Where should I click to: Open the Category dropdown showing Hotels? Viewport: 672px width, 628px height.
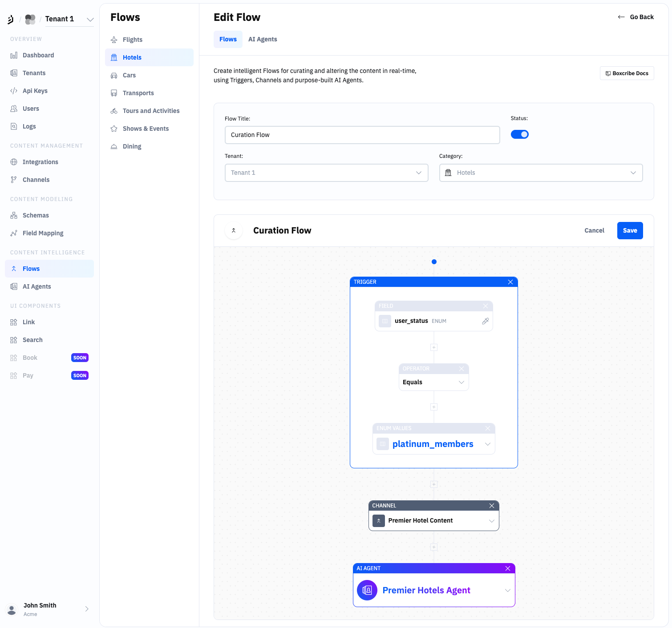[541, 173]
